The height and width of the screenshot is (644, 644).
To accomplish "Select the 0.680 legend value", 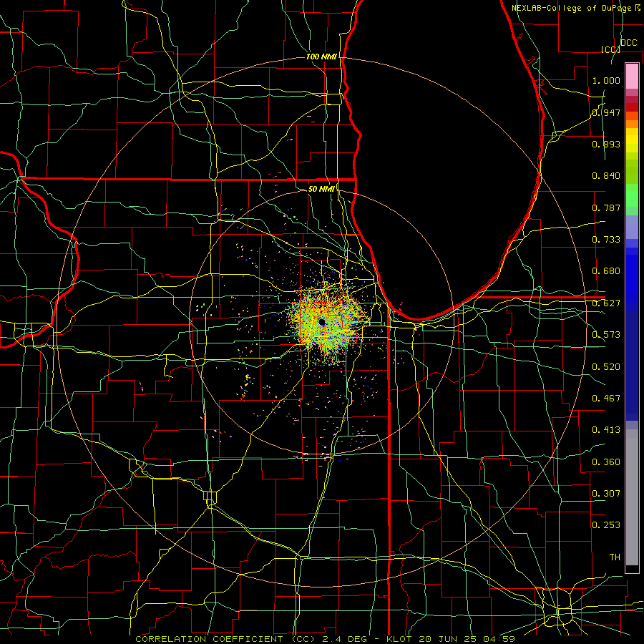I will [606, 271].
